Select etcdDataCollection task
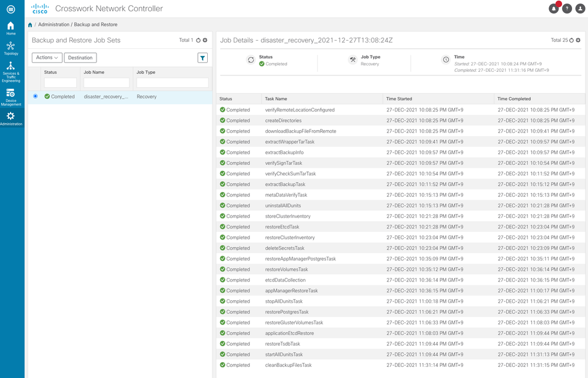The height and width of the screenshot is (378, 588). click(x=400, y=280)
